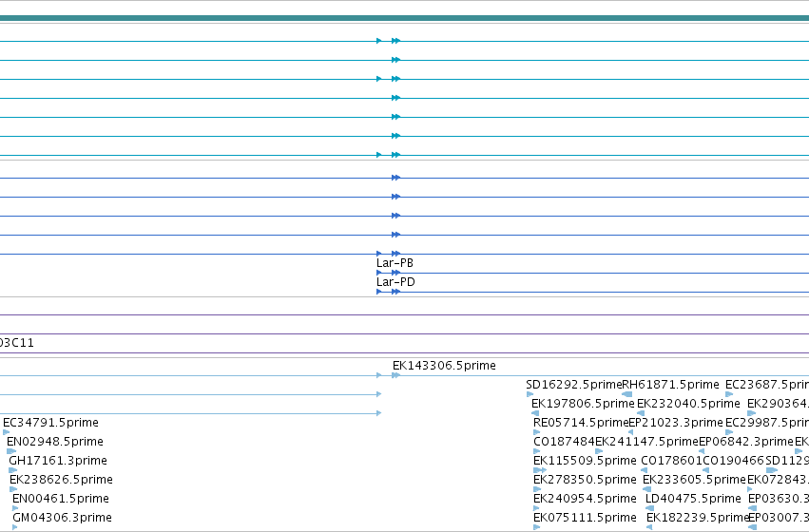Image resolution: width=809 pixels, height=532 pixels.
Task: Open the EK240954.5prime label
Action: tap(585, 499)
